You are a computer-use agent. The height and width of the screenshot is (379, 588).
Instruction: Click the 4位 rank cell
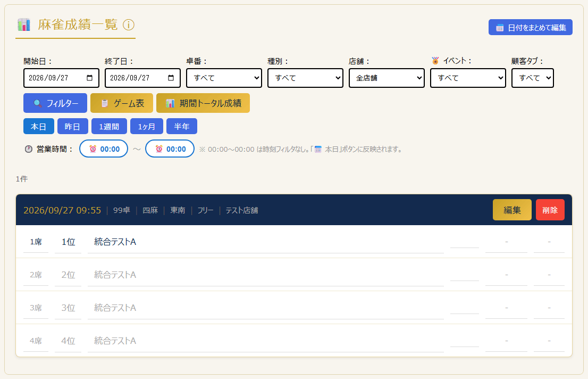click(x=68, y=341)
